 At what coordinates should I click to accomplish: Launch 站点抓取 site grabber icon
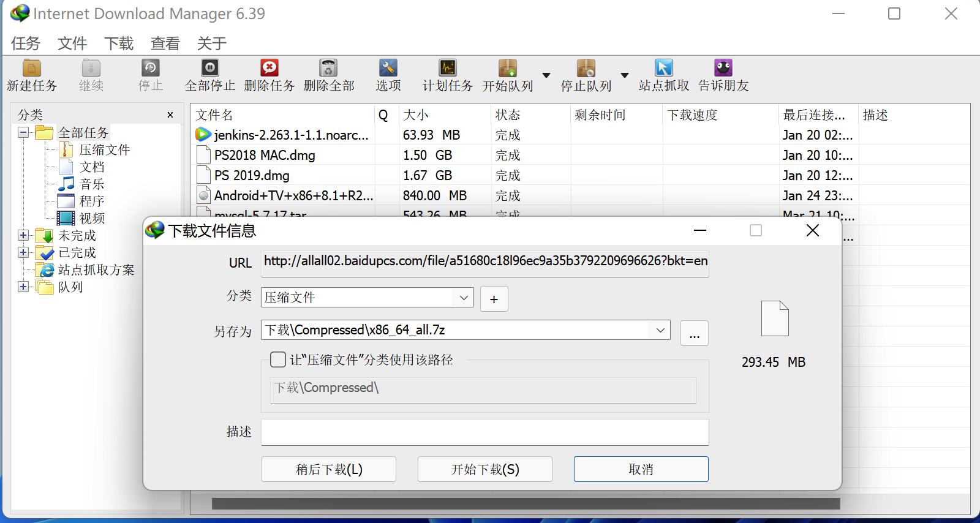pyautogui.click(x=664, y=67)
